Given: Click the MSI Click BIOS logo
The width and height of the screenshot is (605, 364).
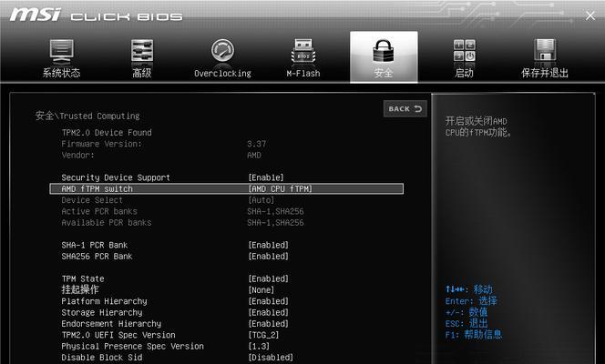Looking at the screenshot, I should coord(96,15).
